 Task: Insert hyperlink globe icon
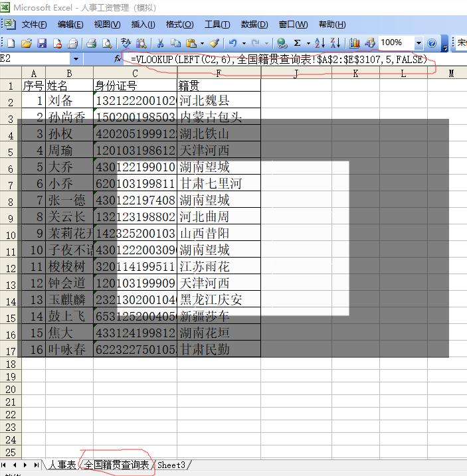pos(282,43)
